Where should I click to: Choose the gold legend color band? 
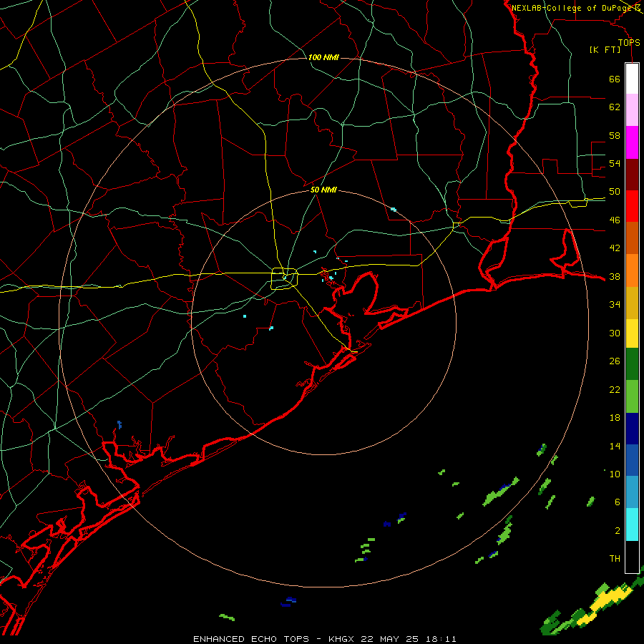click(x=632, y=303)
